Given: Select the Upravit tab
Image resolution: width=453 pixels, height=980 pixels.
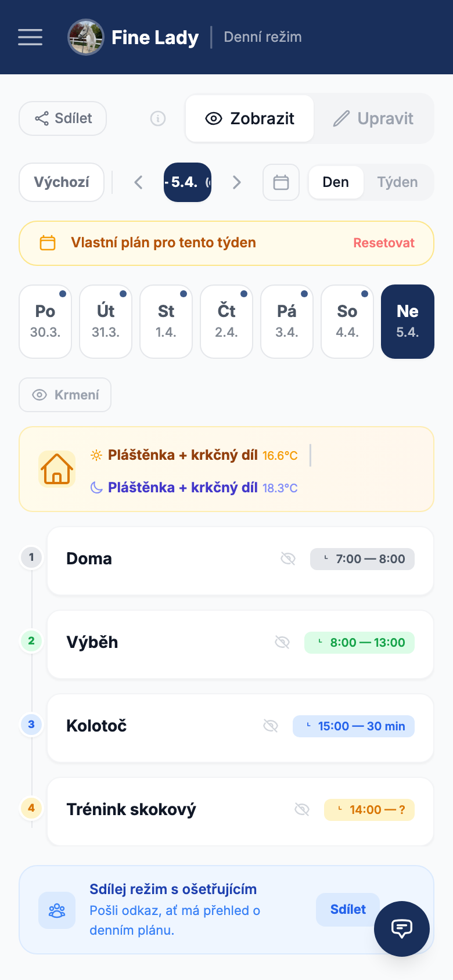Looking at the screenshot, I should pos(374,118).
